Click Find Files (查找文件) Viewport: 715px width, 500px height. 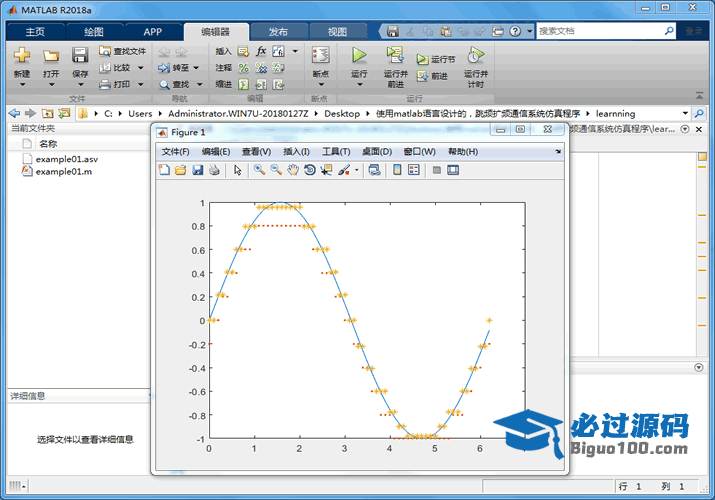(x=123, y=51)
